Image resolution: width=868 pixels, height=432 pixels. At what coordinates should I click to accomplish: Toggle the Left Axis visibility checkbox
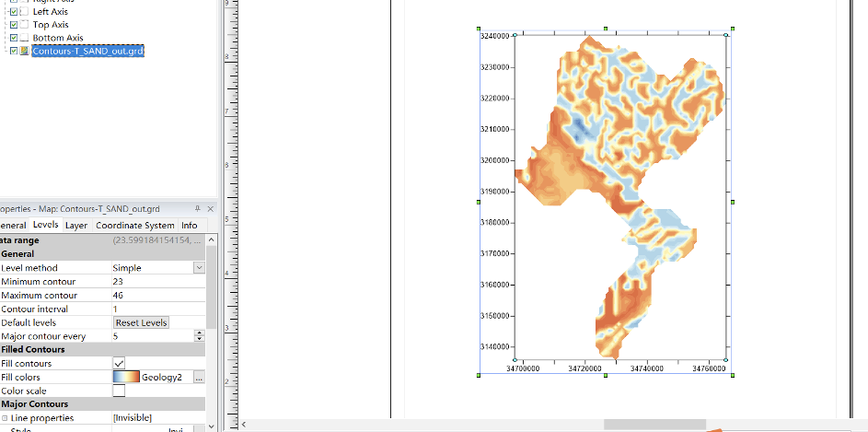(x=13, y=11)
